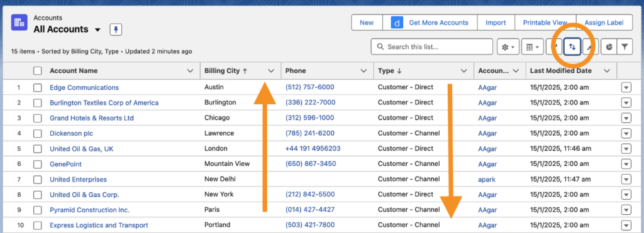Open the filter funnel icon
The image size is (644, 233).
[625, 47]
